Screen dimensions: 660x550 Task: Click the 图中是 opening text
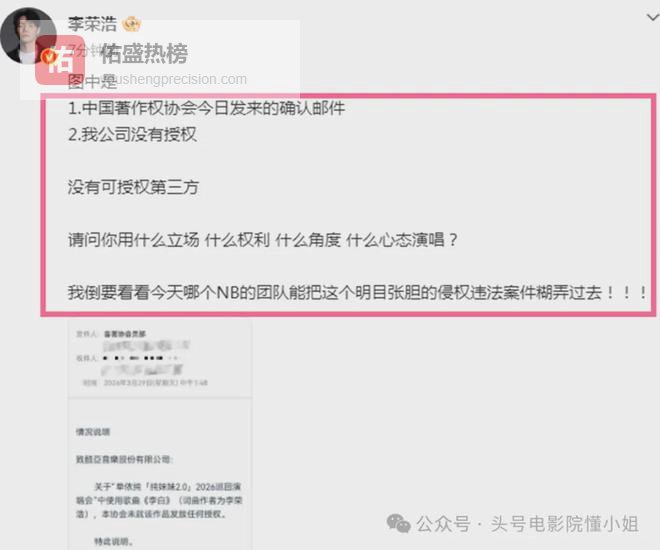pyautogui.click(x=92, y=82)
